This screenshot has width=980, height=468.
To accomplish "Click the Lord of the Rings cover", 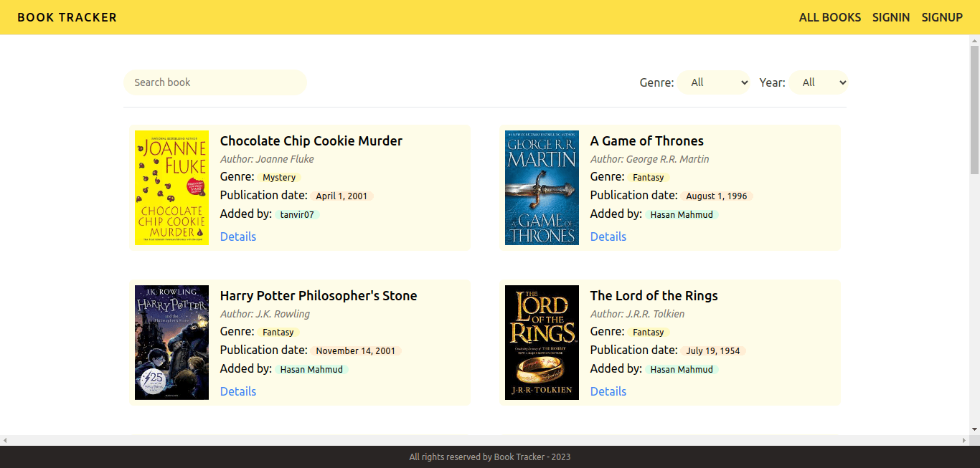I will pos(542,343).
